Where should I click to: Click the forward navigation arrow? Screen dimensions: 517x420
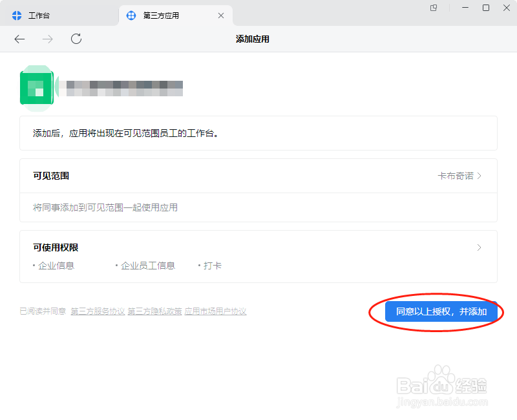coord(47,39)
